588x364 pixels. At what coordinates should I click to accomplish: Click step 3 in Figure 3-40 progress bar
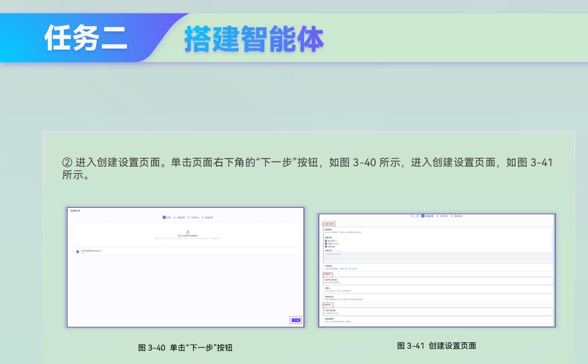[x=193, y=217]
